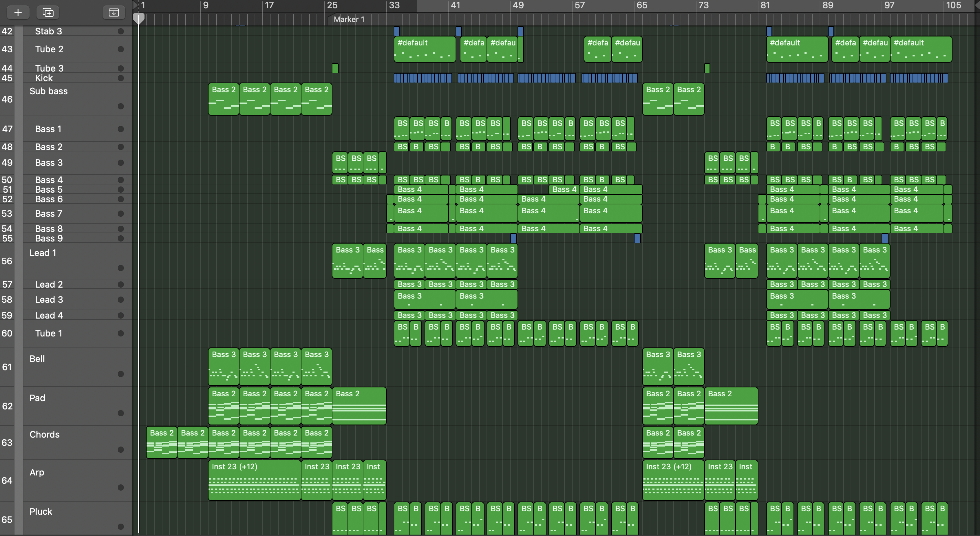The height and width of the screenshot is (536, 980).
Task: Toggle the record-enable dot on Pluck
Action: click(x=120, y=526)
